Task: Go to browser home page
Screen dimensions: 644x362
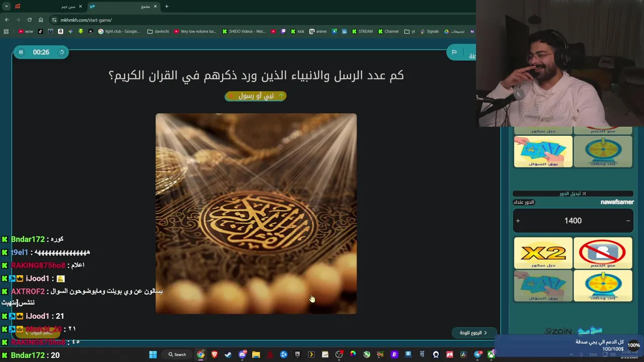Action: click(41, 20)
